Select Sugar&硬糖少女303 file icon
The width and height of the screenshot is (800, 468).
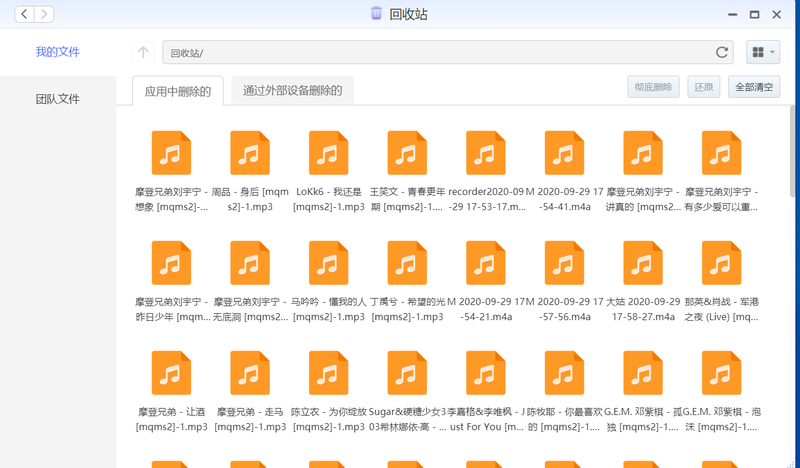pos(407,373)
